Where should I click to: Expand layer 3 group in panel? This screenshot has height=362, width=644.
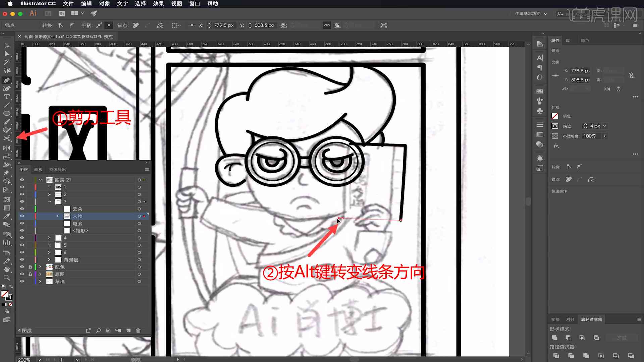click(49, 201)
